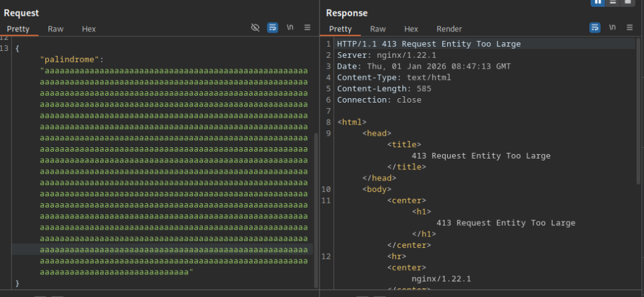Click the Response panel vertical scrollbar

(638, 111)
